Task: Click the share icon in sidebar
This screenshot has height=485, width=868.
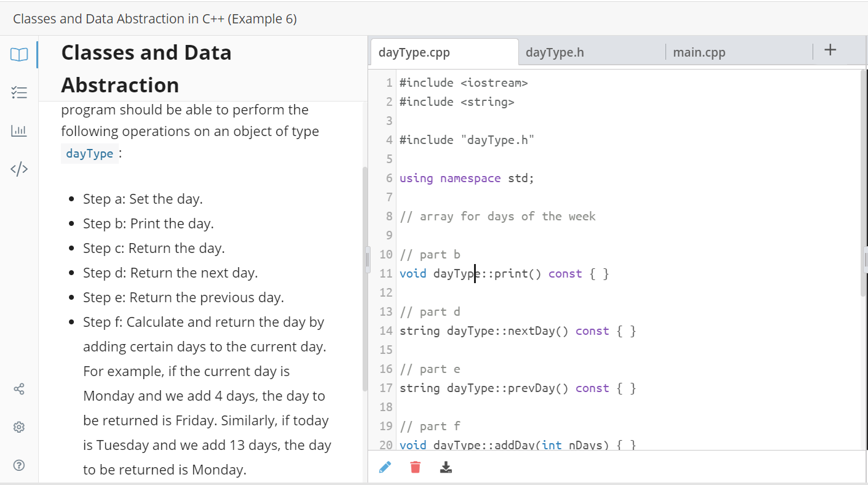Action: 19,389
